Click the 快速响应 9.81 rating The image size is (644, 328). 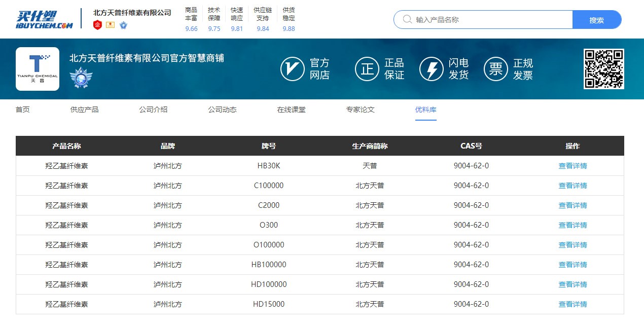click(x=237, y=19)
